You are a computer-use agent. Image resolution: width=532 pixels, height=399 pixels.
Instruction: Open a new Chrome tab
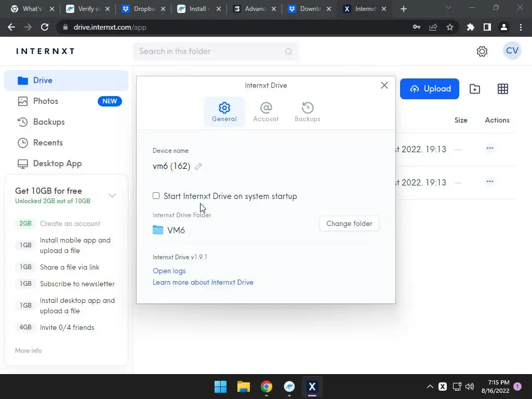click(403, 9)
